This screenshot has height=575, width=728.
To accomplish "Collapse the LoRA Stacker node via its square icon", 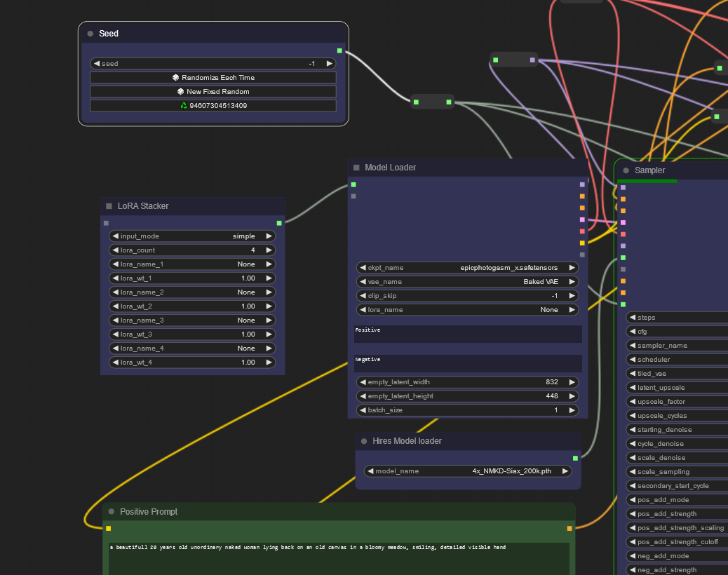I will point(109,206).
